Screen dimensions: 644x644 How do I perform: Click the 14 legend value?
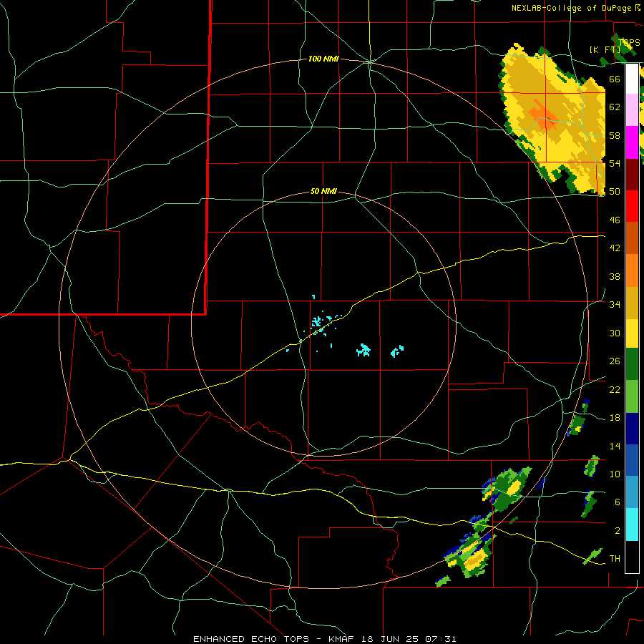pos(615,446)
